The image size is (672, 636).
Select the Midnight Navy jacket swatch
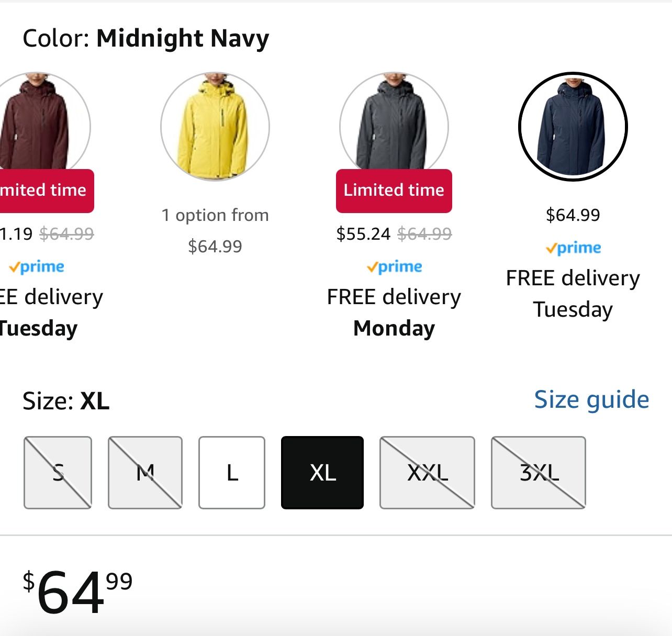[573, 126]
